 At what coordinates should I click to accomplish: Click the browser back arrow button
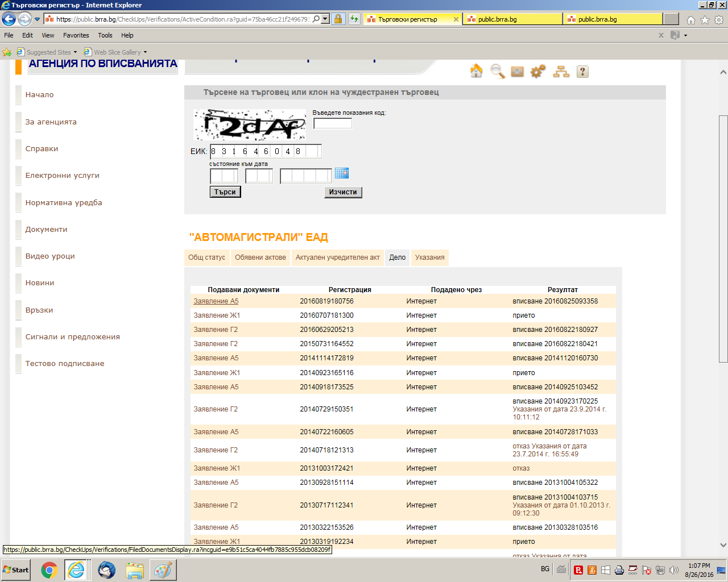9,19
